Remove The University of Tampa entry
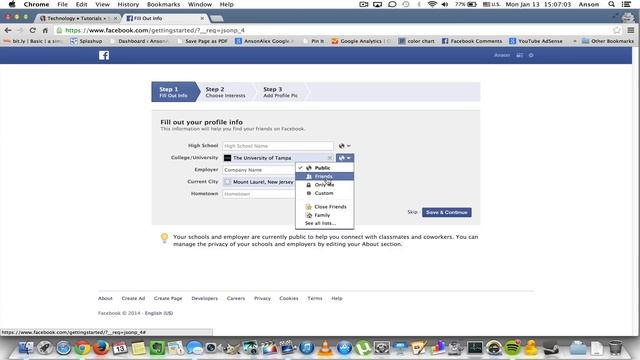 click(x=329, y=158)
